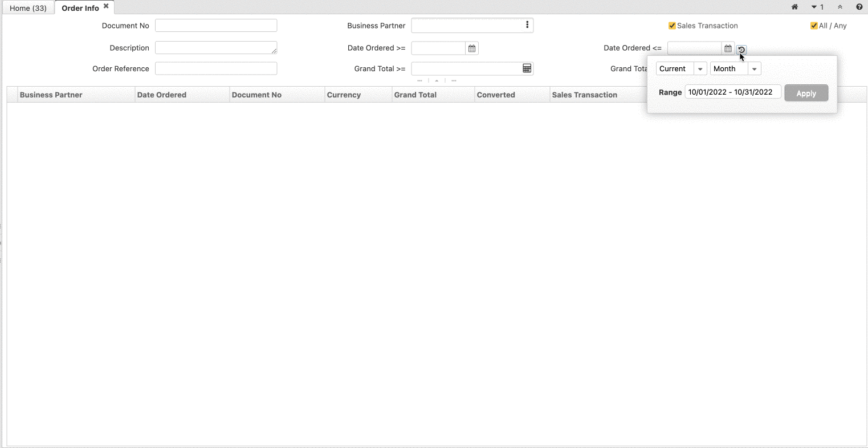Select the Order Info tab
868x448 pixels.
point(80,7)
